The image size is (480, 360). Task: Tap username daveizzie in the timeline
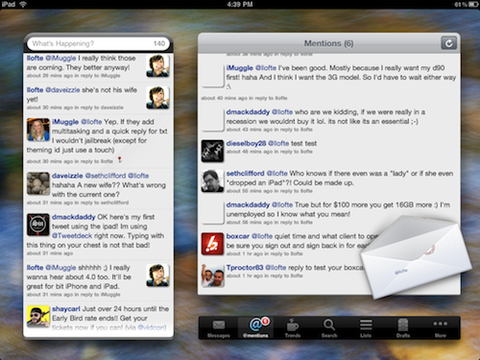(67, 176)
